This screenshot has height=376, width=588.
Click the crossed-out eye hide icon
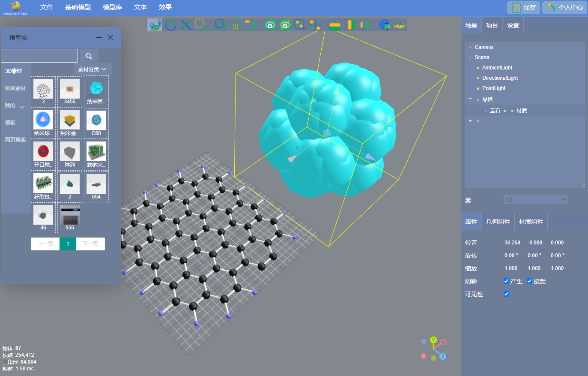[285, 25]
